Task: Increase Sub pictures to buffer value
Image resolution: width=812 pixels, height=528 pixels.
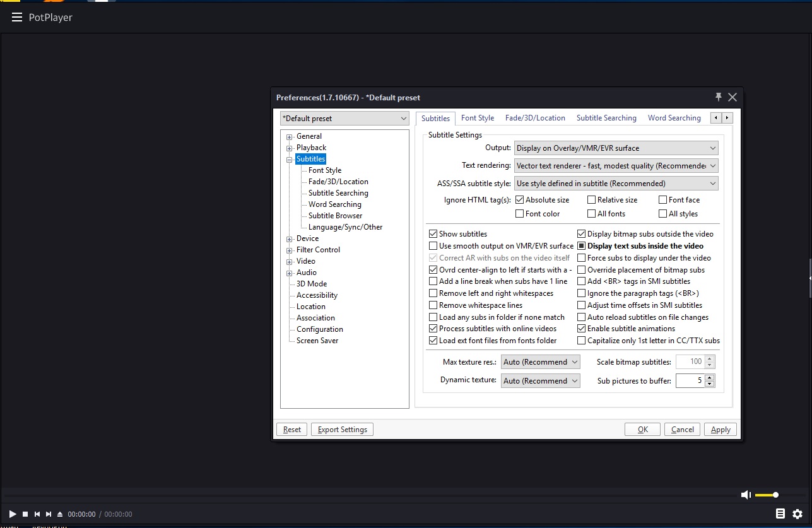Action: 710,377
